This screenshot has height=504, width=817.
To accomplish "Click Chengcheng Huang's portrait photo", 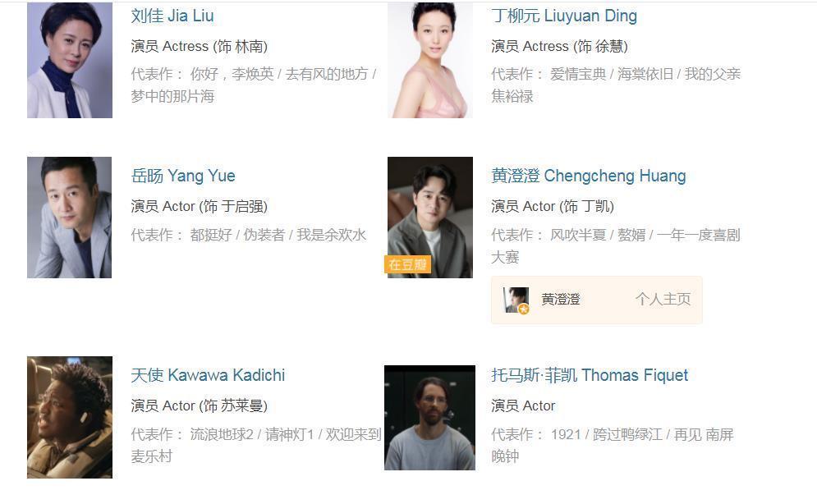I will click(430, 218).
